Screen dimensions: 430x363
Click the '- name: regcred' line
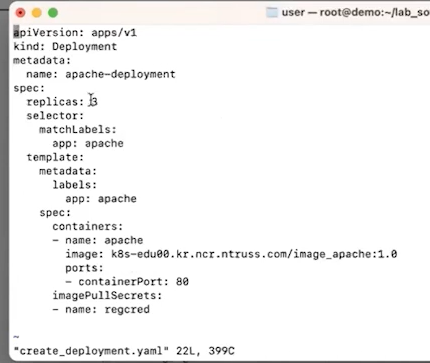click(x=101, y=310)
